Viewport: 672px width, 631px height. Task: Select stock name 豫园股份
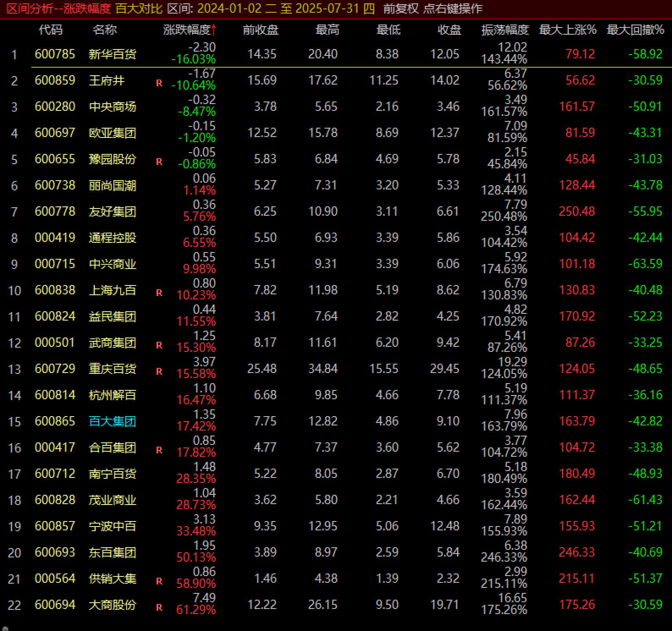(113, 159)
